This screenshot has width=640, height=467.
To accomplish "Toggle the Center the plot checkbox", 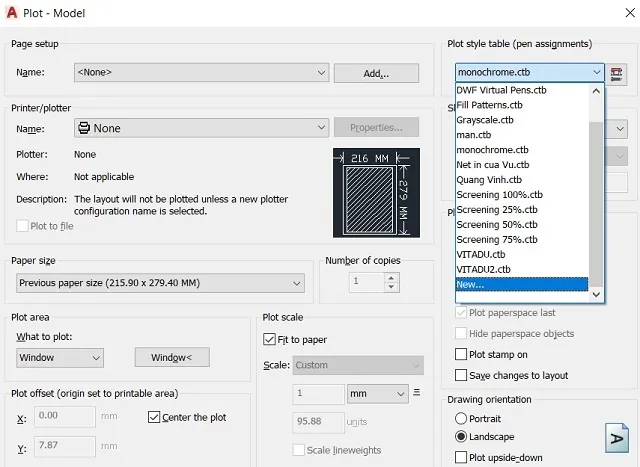I will coord(154,417).
